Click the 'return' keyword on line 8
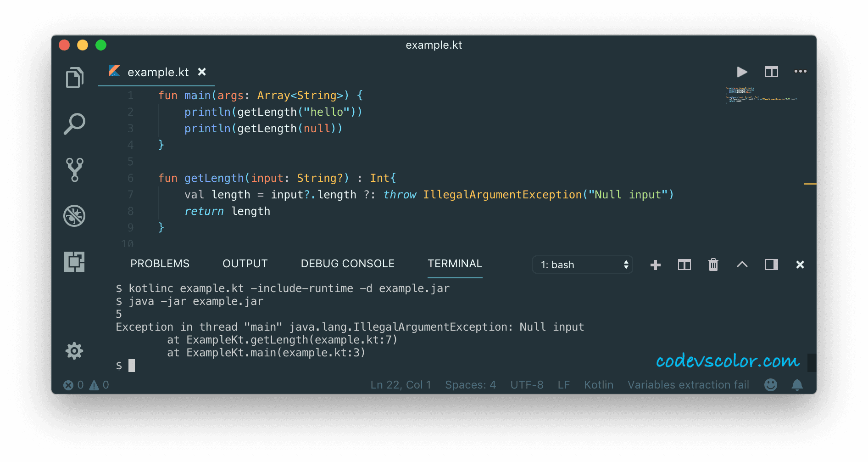The height and width of the screenshot is (462, 868). [204, 211]
